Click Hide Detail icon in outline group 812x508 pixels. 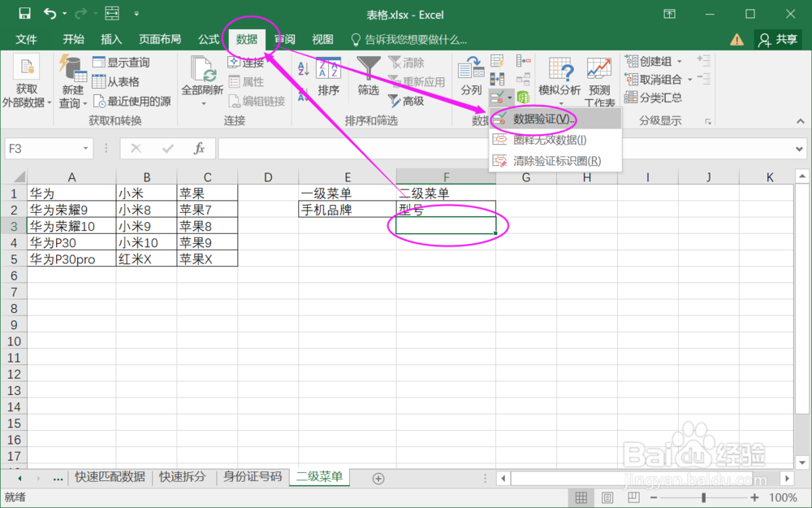click(703, 79)
